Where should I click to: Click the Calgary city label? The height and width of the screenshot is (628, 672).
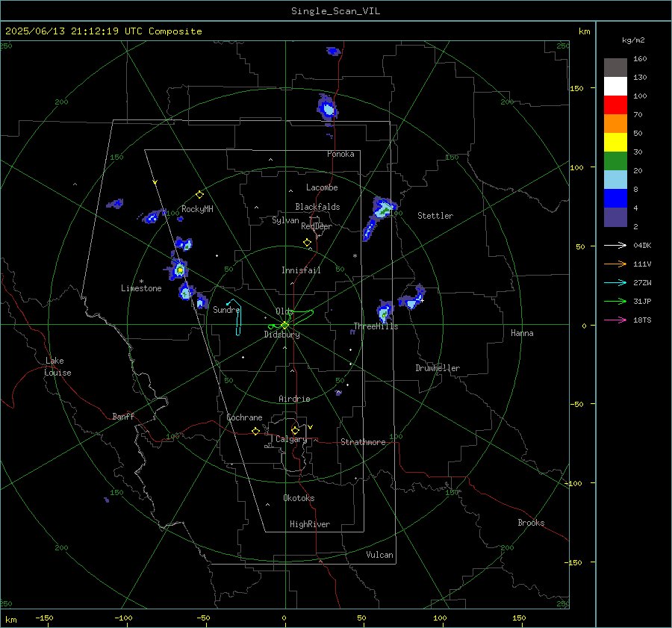(291, 439)
